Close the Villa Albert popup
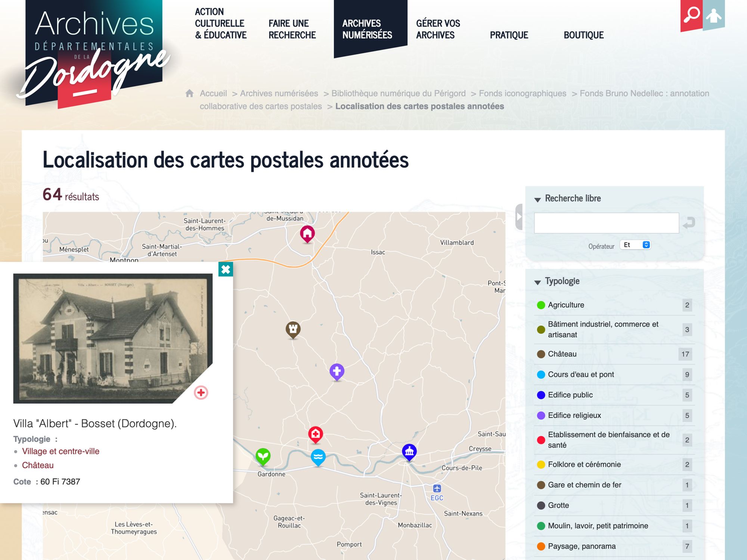 (x=226, y=269)
